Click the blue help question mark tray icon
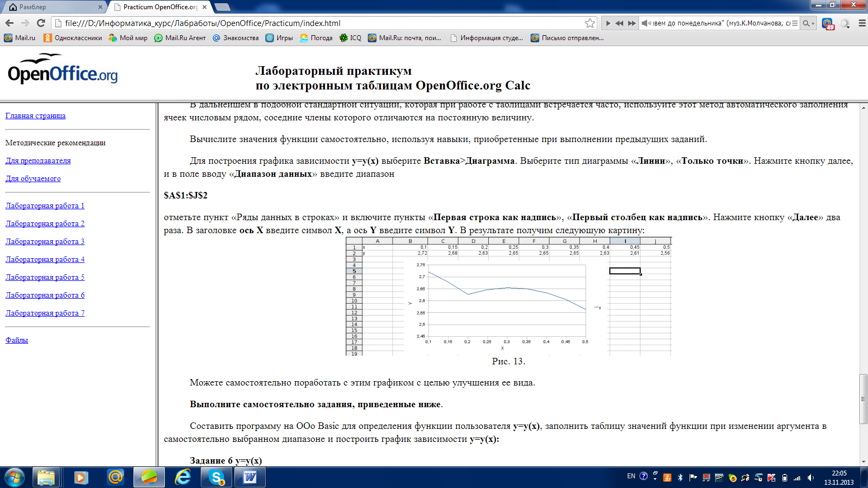The height and width of the screenshot is (488, 868). 643,476
